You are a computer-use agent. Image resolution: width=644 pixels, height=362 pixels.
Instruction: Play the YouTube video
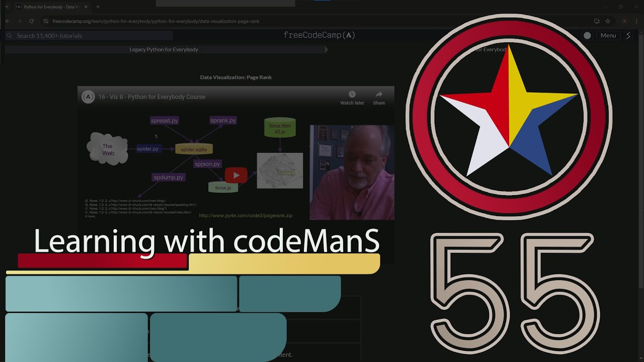click(236, 175)
